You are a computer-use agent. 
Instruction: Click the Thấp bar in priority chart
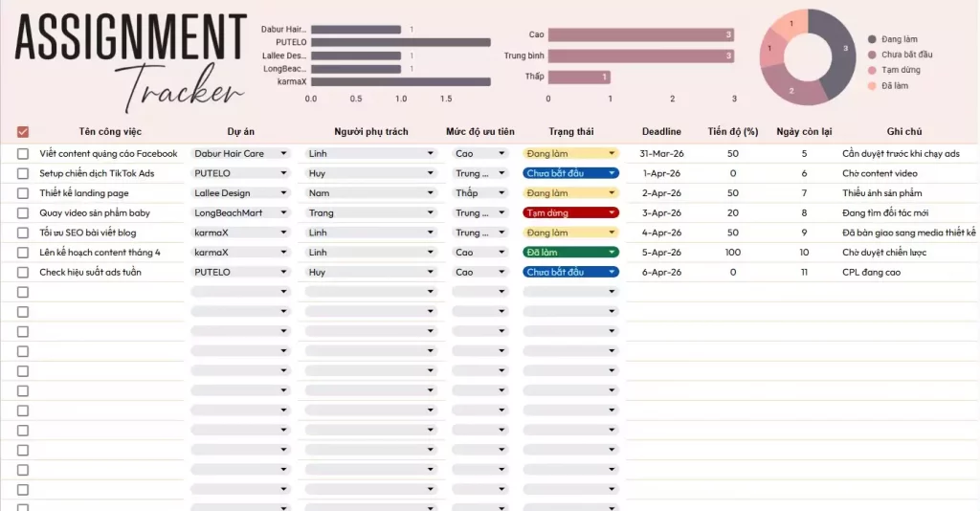tap(579, 77)
